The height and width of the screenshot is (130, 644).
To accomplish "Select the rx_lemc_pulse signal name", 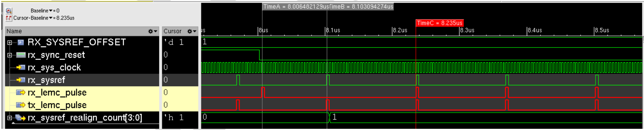I will 57,93.
